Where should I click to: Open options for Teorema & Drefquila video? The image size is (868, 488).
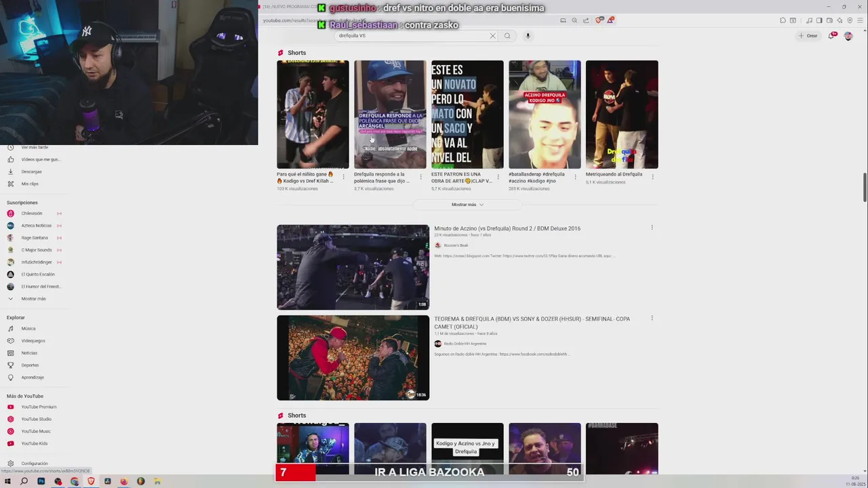tap(652, 318)
